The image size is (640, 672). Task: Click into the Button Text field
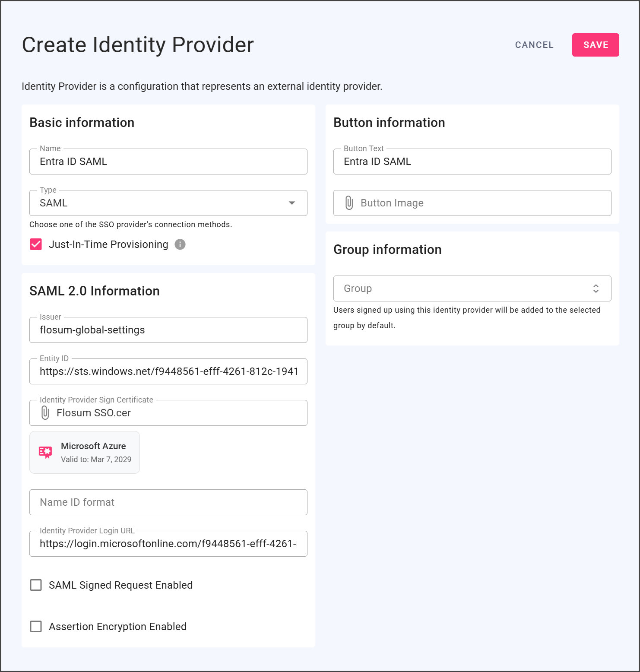click(x=472, y=162)
